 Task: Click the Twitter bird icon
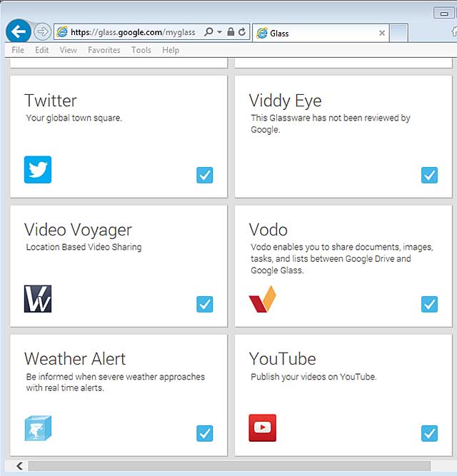click(x=38, y=170)
